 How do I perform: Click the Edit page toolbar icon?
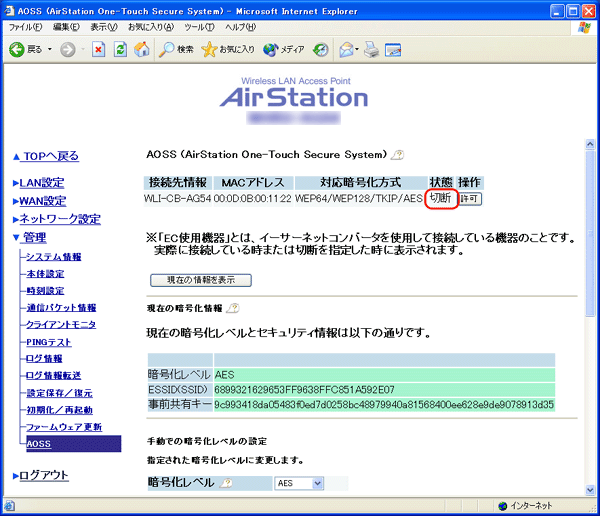pos(393,50)
